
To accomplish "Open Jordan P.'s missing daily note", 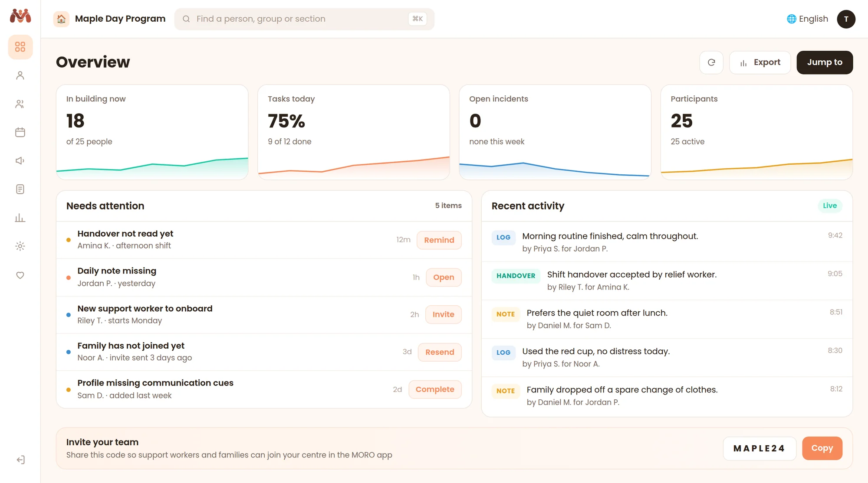I will (444, 277).
